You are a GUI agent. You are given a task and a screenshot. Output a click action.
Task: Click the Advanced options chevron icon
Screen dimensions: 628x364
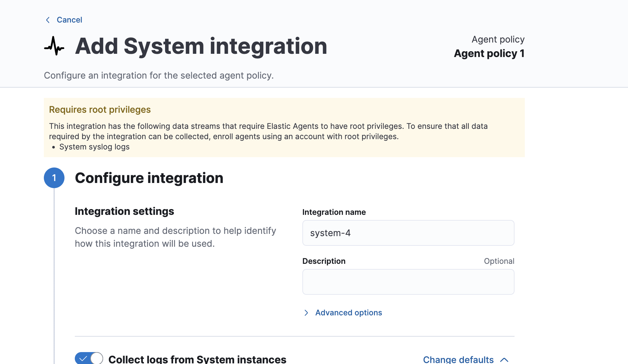[x=306, y=313]
